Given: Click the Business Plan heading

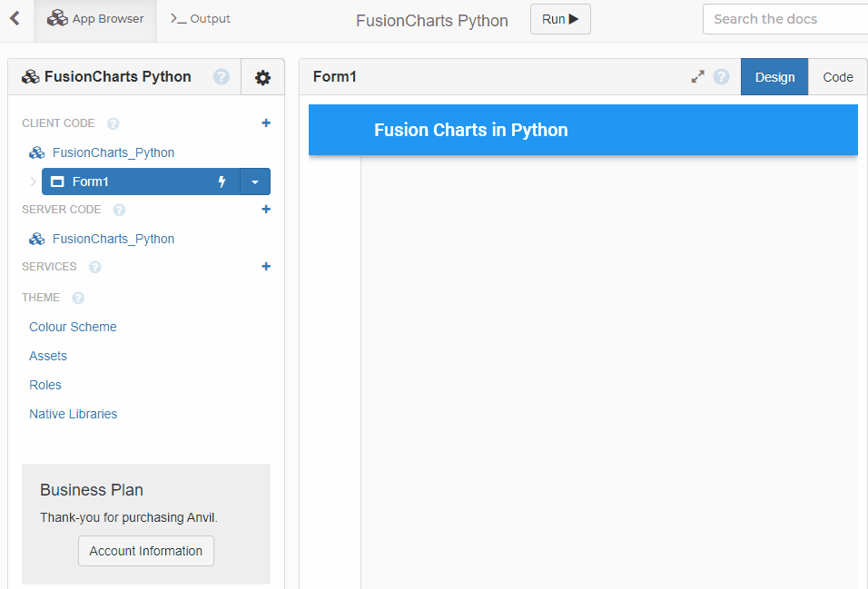Looking at the screenshot, I should (92, 490).
